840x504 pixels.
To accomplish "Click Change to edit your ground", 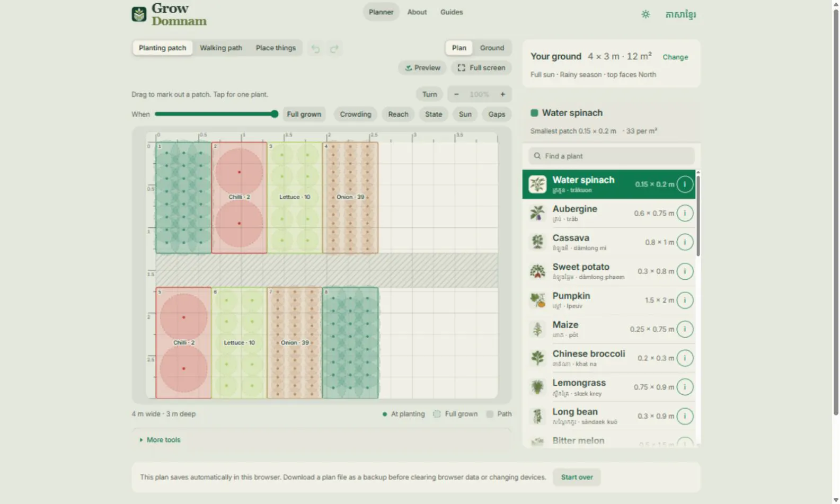I will 675,57.
